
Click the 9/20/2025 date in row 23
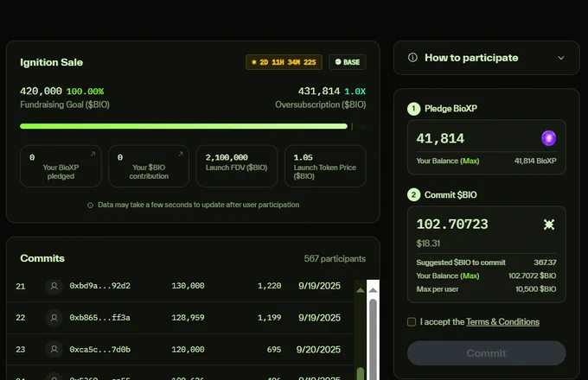point(318,350)
